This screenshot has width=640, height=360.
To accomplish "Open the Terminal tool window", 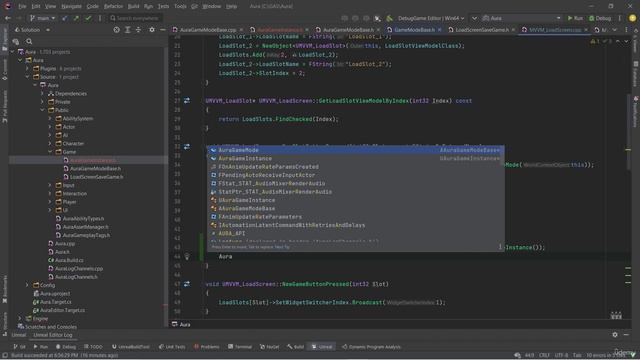I will point(240,347).
